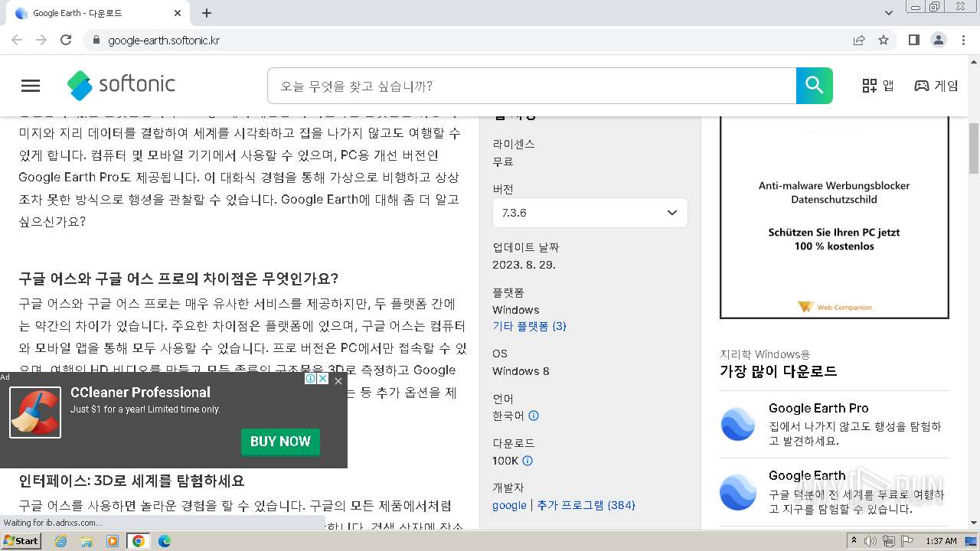
Task: Toggle the browser side panel
Action: (913, 40)
